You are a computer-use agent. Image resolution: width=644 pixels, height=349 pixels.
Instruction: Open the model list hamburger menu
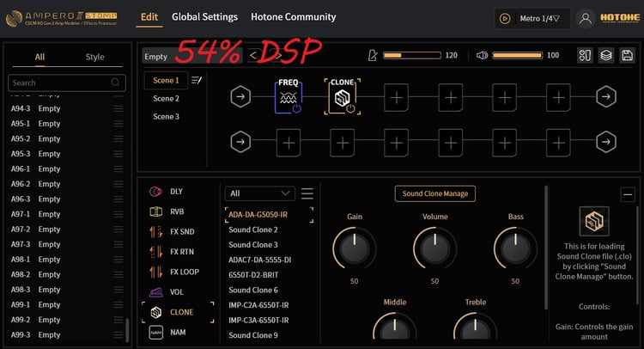tap(307, 193)
